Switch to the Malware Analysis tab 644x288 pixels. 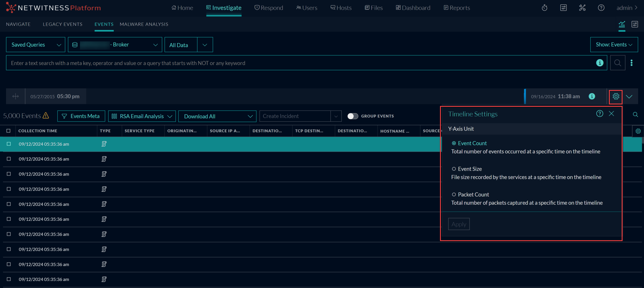144,24
